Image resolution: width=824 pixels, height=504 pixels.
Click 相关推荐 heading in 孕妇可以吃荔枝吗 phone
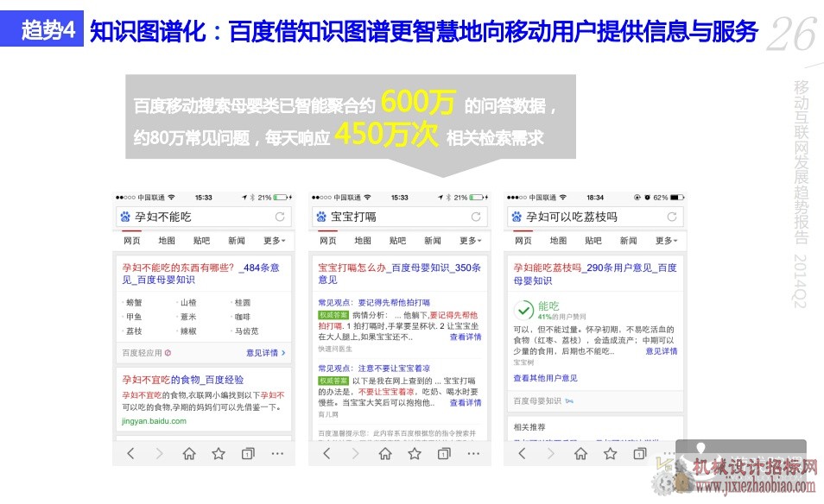[529, 427]
